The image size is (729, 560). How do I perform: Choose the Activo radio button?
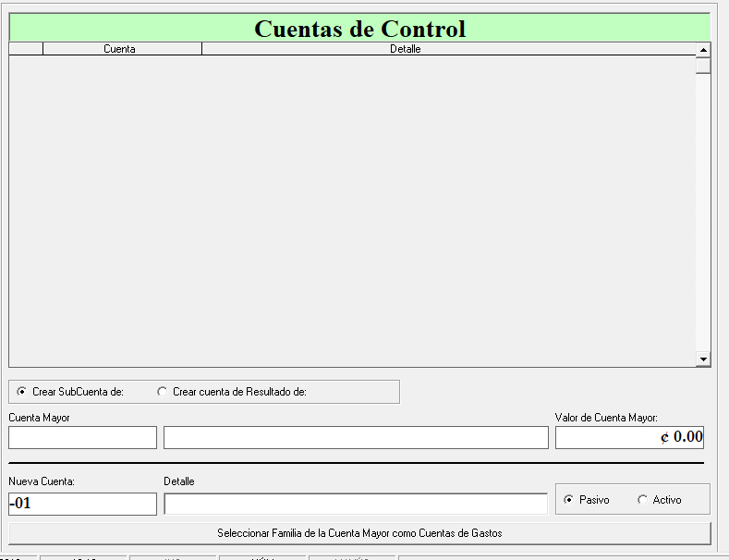[642, 500]
